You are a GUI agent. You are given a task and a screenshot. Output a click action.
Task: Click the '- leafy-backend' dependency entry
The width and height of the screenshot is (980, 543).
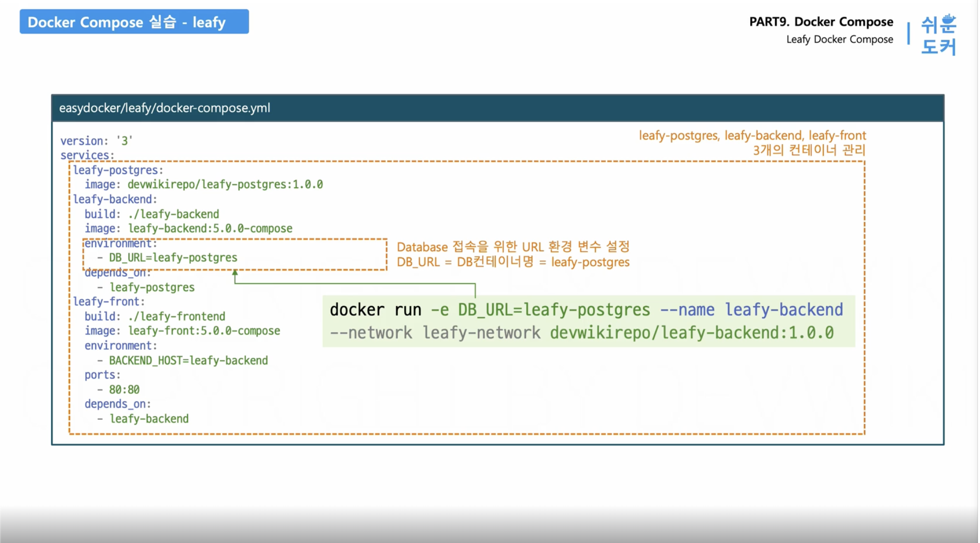(143, 419)
